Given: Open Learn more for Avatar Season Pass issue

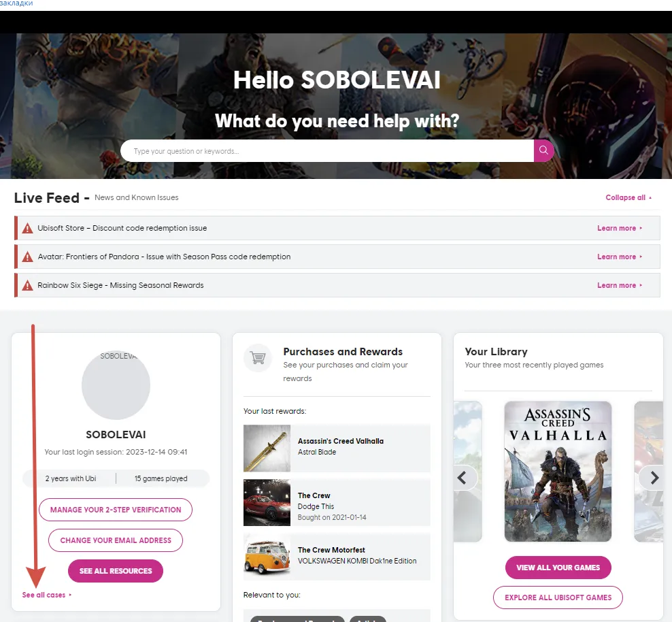Looking at the screenshot, I should click(x=619, y=257).
